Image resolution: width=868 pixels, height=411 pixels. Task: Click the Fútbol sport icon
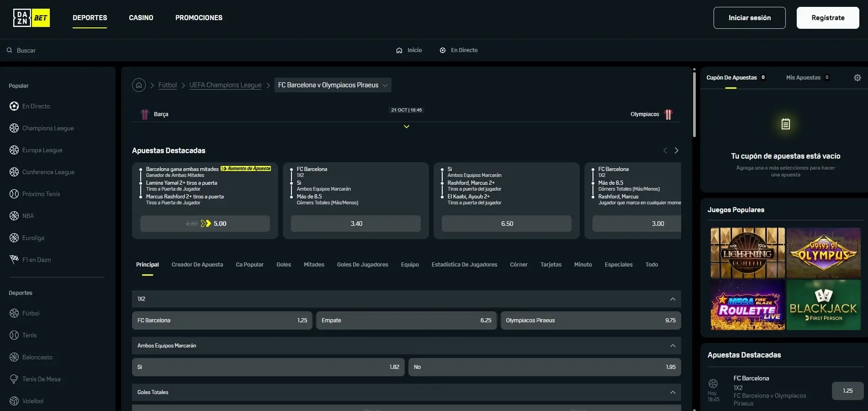[x=14, y=313]
